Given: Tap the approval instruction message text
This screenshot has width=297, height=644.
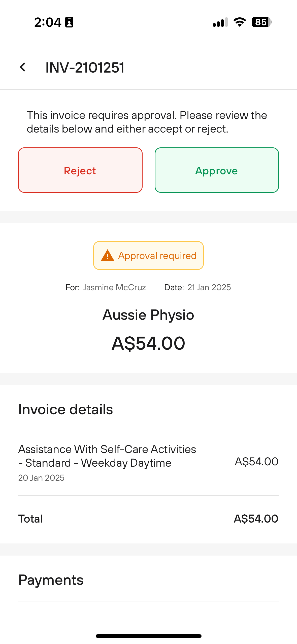Looking at the screenshot, I should [x=147, y=122].
